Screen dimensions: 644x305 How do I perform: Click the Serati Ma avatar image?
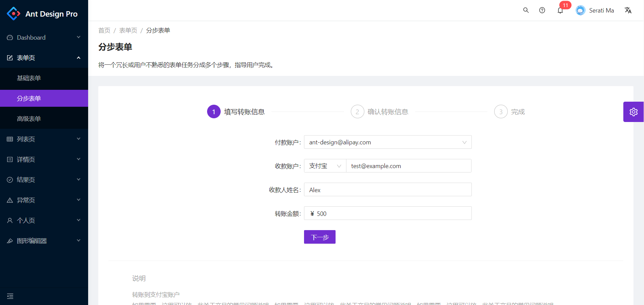point(581,11)
